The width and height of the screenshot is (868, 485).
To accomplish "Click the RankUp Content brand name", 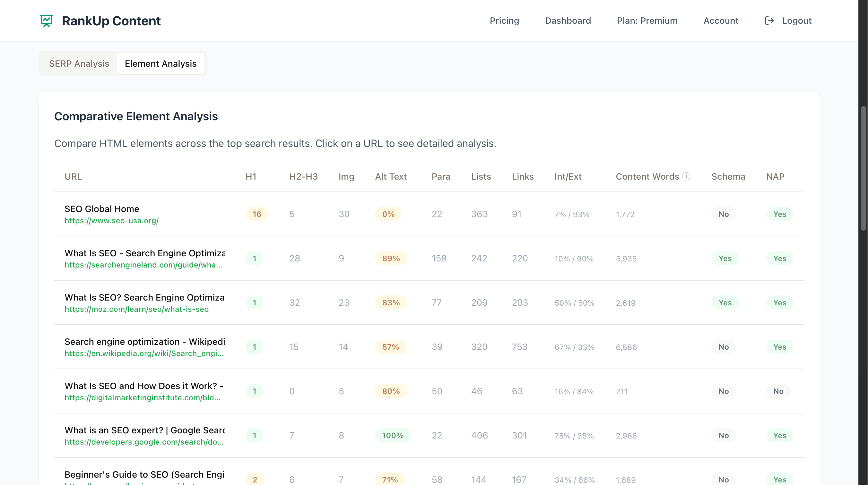I will point(111,21).
